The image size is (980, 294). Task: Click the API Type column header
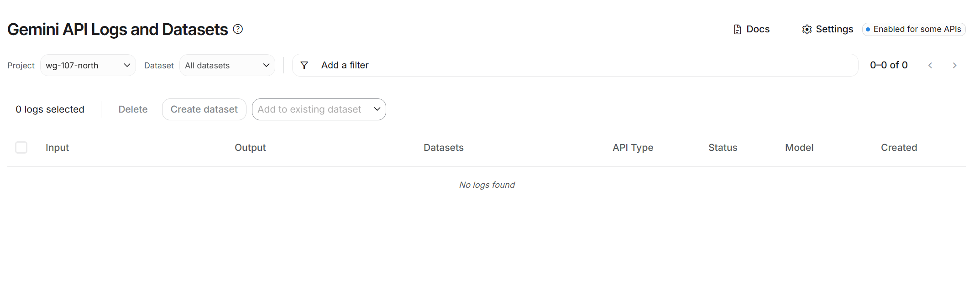633,148
